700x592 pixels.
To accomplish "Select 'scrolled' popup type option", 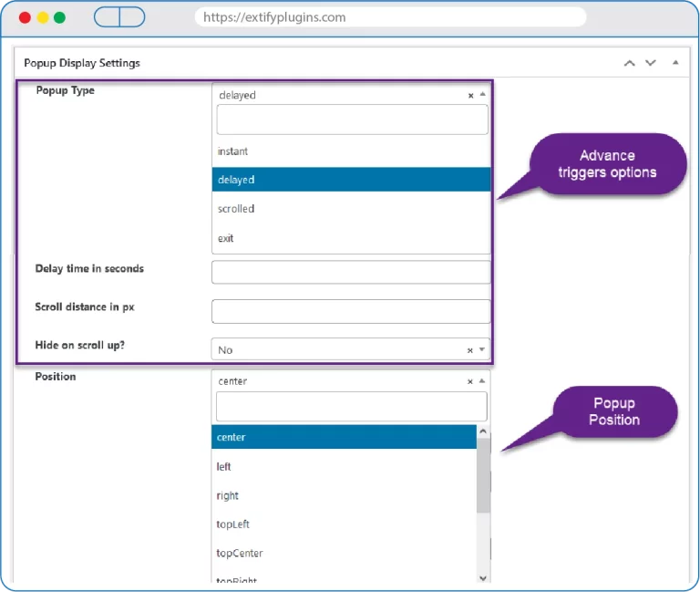I will 351,209.
